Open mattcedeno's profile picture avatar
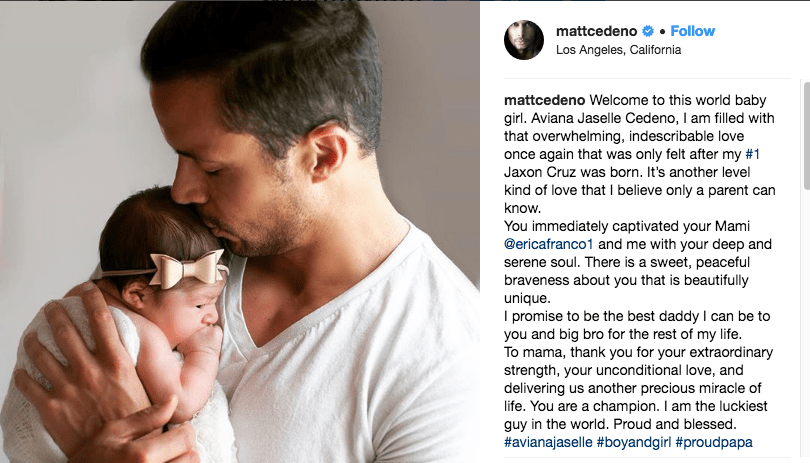 pyautogui.click(x=524, y=40)
